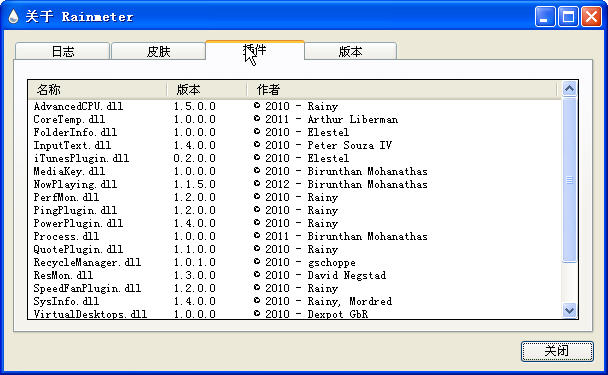Click copyright icon in SpeedFanPlugin.dll row
Viewport: 608px width, 375px height.
pyautogui.click(x=257, y=287)
